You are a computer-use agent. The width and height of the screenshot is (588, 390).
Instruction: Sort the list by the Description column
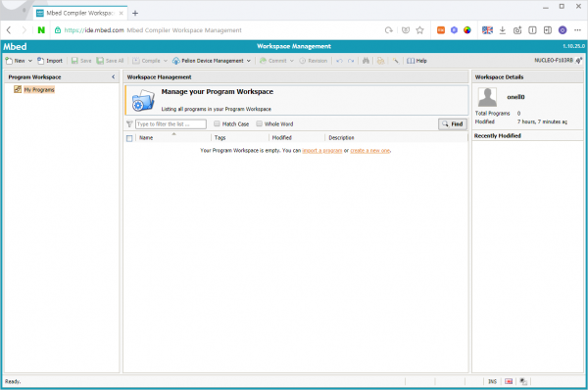click(341, 138)
